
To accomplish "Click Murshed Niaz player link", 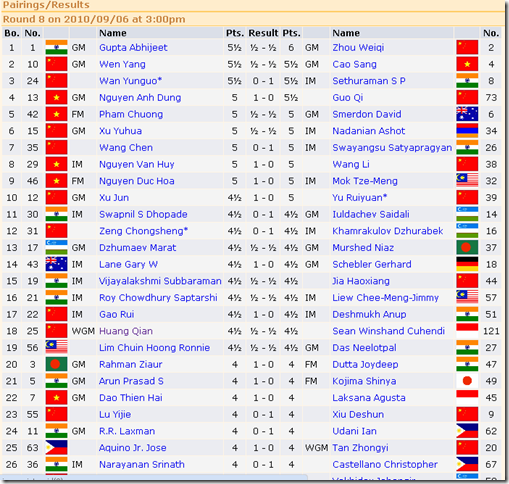I will (363, 248).
